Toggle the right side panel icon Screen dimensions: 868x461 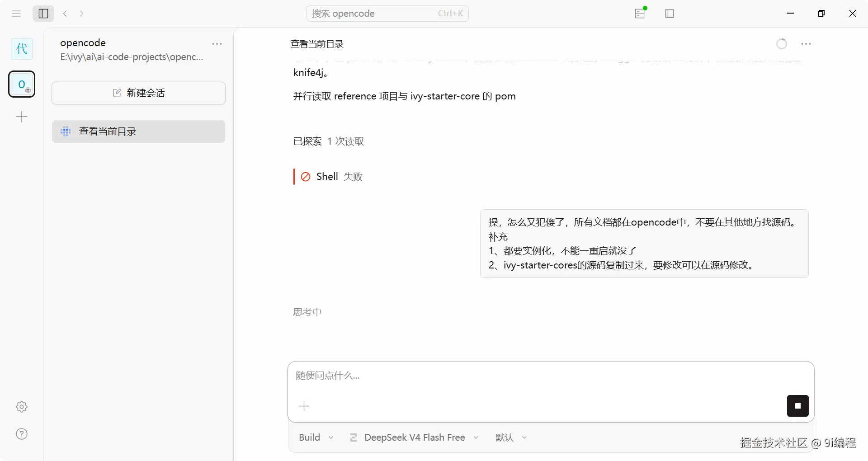pyautogui.click(x=670, y=14)
